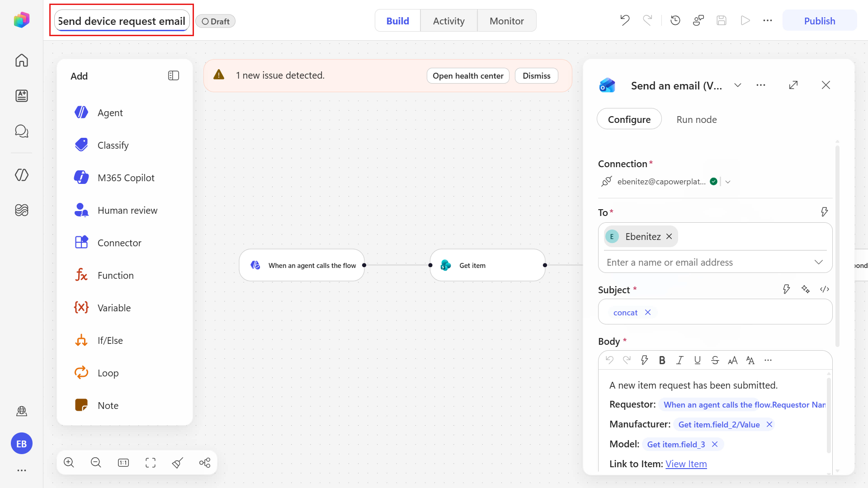868x488 pixels.
Task: Open more Body formatting options
Action: [x=768, y=360]
